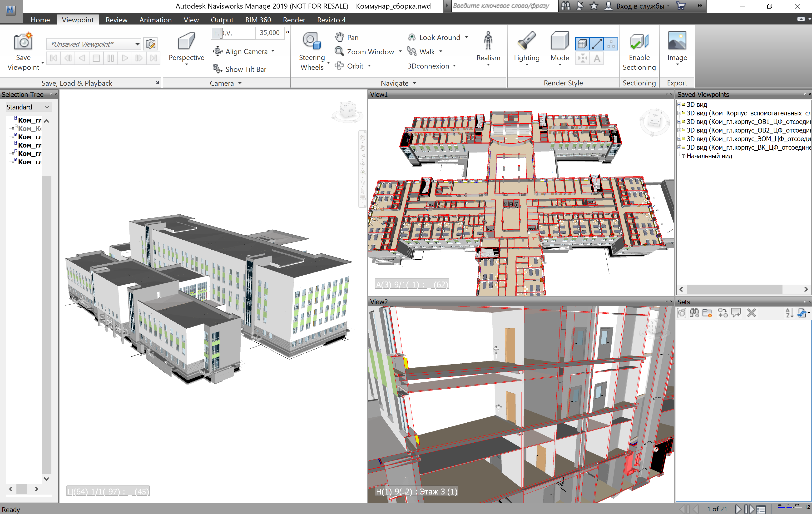
Task: Expand the Ком_гл.корпус_ЭОМ viewpoint folder
Action: click(x=679, y=139)
